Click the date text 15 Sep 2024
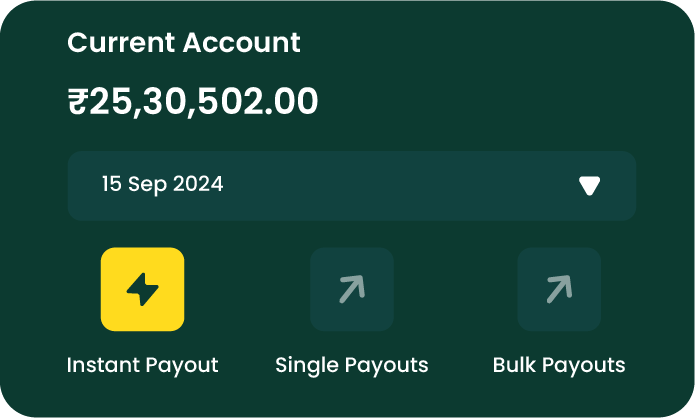The image size is (695, 418). tap(162, 184)
